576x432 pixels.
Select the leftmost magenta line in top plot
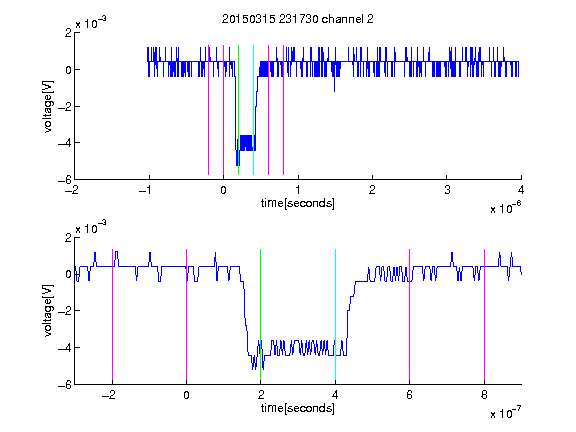[208, 110]
